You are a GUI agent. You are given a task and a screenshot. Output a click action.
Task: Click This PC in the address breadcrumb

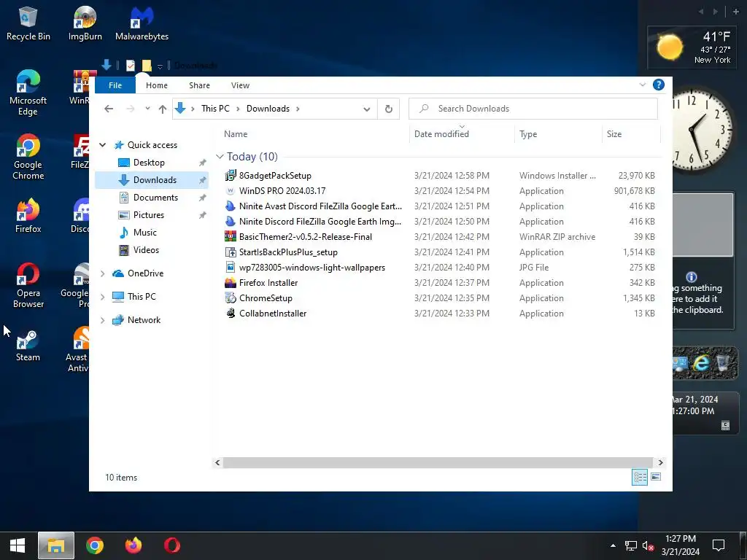tap(215, 109)
